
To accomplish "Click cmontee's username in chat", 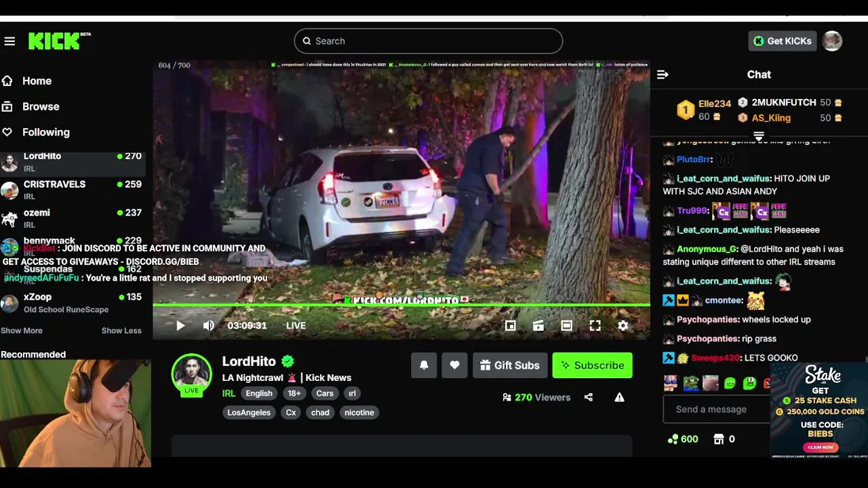I will (x=723, y=300).
